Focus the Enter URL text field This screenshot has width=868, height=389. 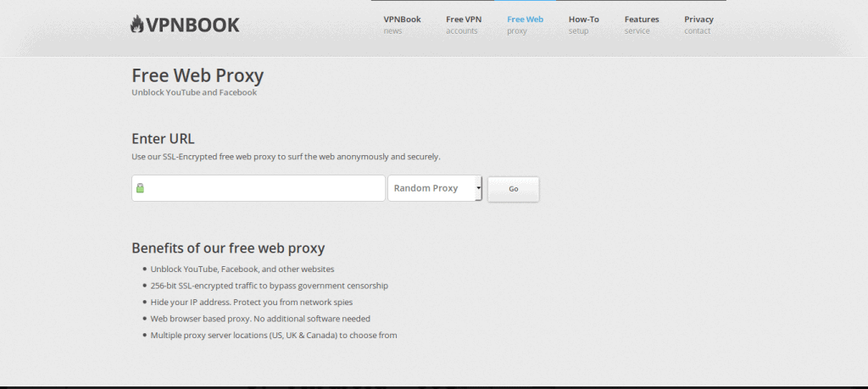point(263,188)
